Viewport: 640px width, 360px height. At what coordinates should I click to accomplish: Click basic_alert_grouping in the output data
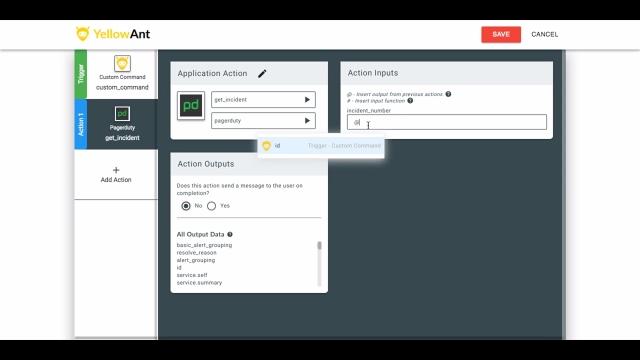tap(204, 245)
